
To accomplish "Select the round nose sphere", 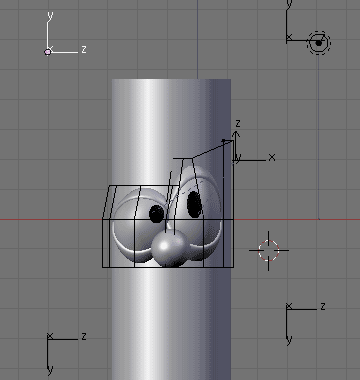I will click(170, 248).
